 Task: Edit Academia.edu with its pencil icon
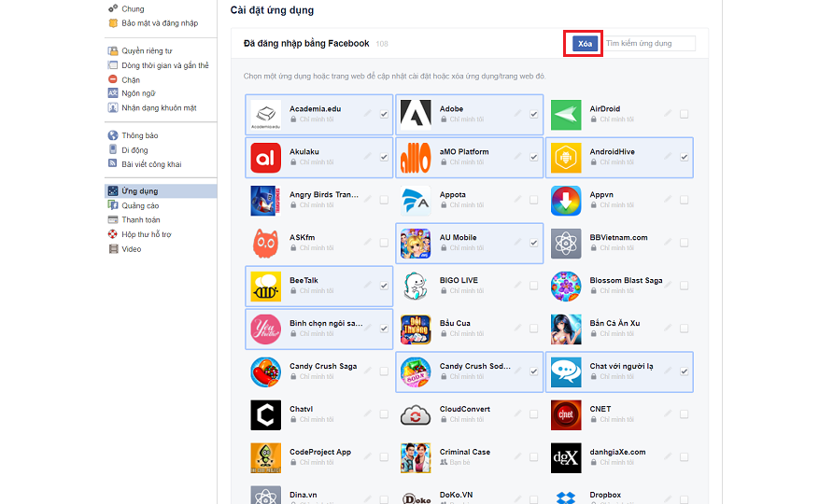(368, 113)
